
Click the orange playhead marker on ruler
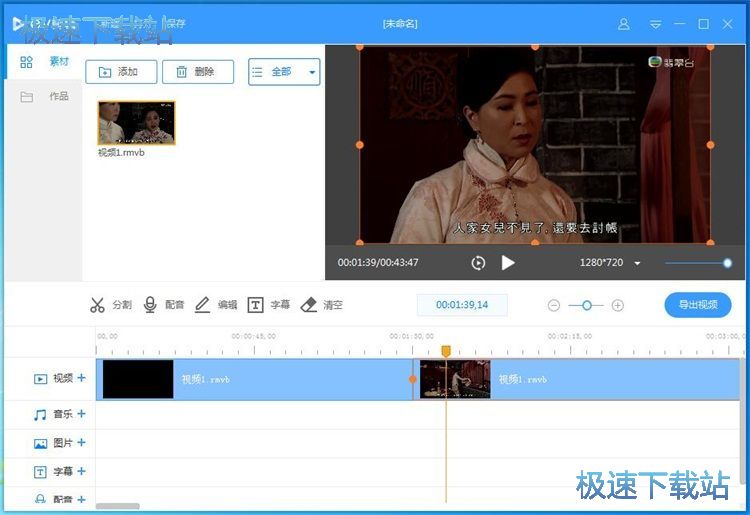pyautogui.click(x=446, y=351)
